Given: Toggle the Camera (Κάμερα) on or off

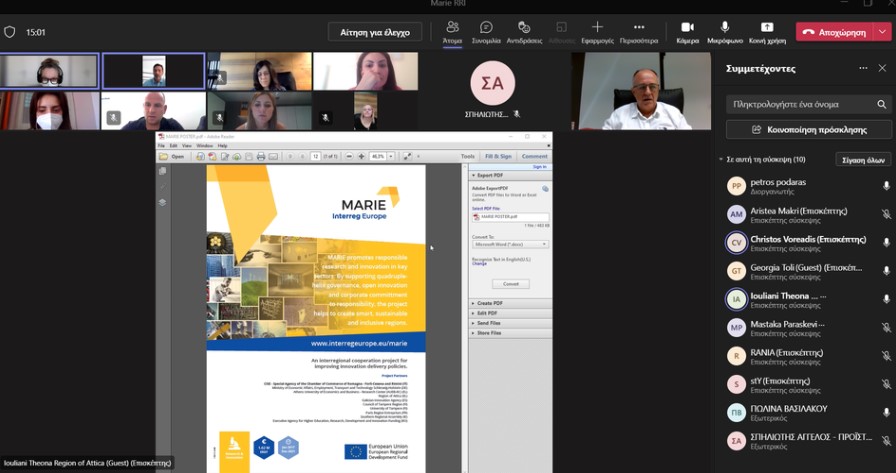Looking at the screenshot, I should (687, 32).
